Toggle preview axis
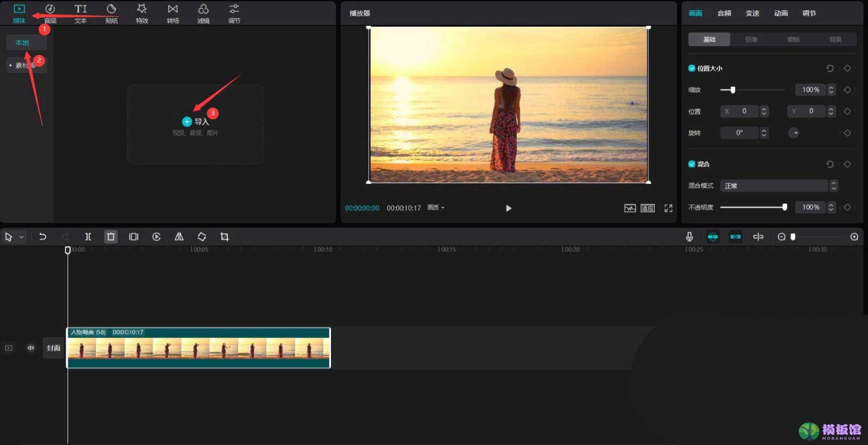 pyautogui.click(x=758, y=237)
